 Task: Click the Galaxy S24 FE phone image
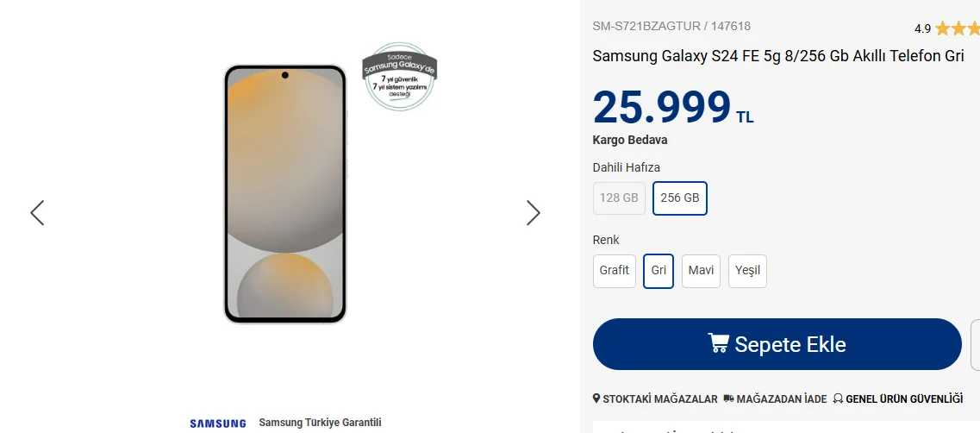284,194
